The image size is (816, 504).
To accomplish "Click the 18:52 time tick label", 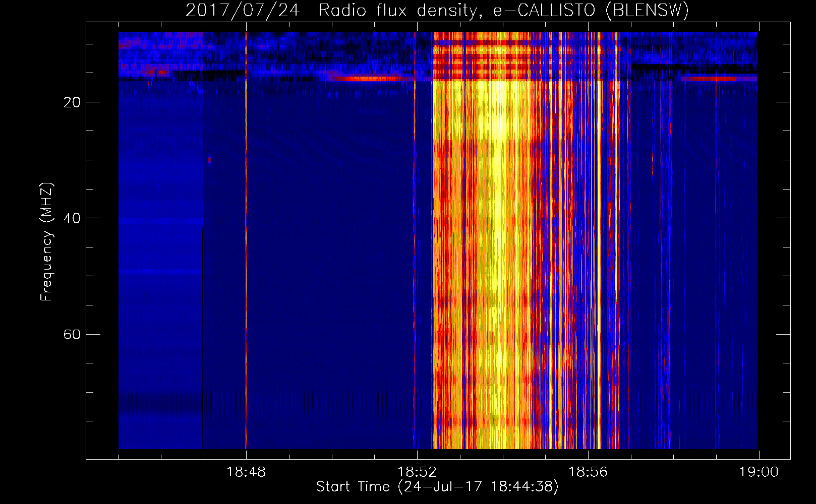I will (x=417, y=472).
